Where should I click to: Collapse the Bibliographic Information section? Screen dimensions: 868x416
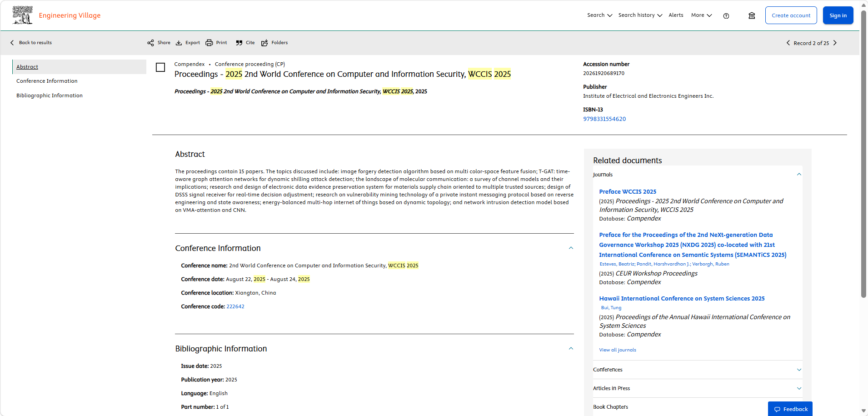tap(571, 349)
